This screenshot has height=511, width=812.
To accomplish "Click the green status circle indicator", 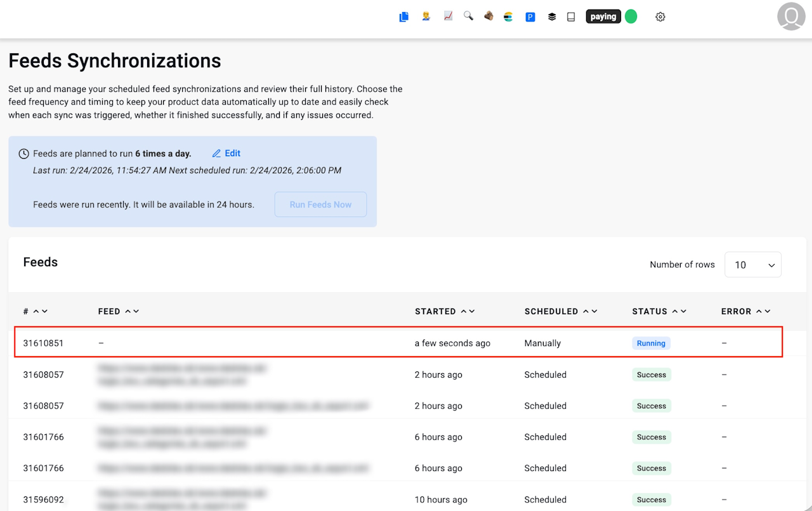I will 631,17.
